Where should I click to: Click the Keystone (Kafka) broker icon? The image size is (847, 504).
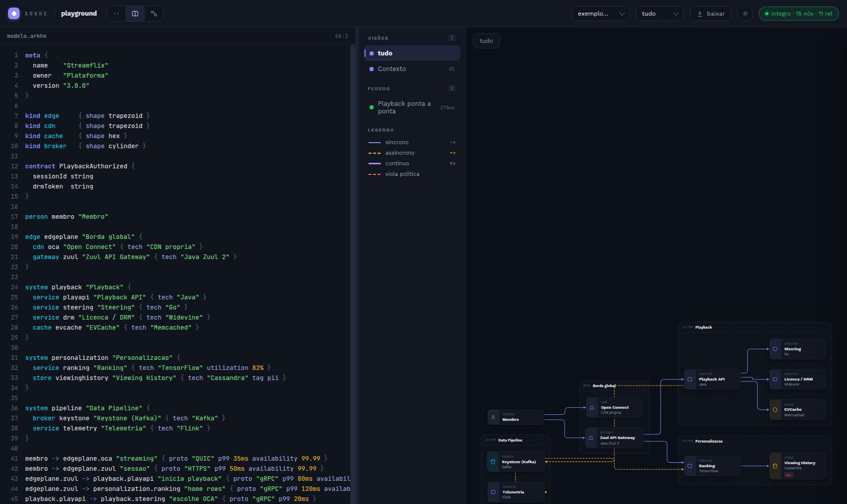(493, 462)
